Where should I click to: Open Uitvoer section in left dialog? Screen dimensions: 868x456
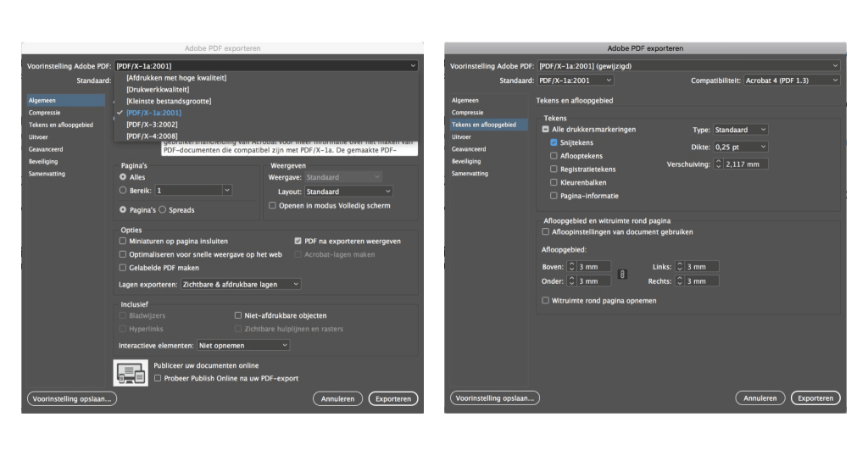(38, 136)
